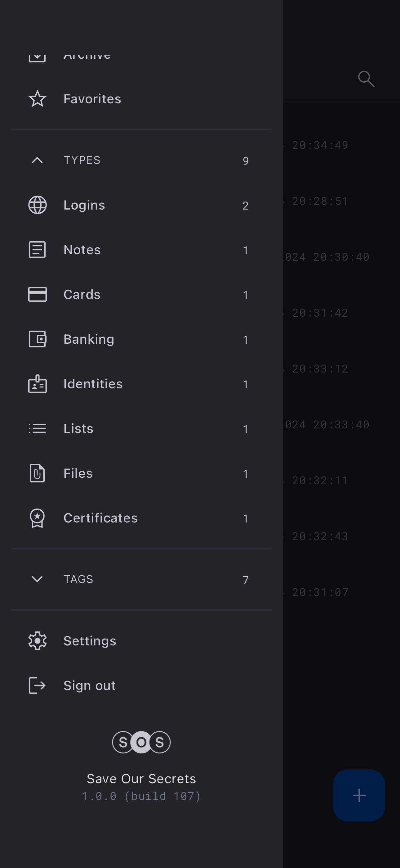400x868 pixels.
Task: Collapse the Types section chevron
Action: pyautogui.click(x=38, y=160)
